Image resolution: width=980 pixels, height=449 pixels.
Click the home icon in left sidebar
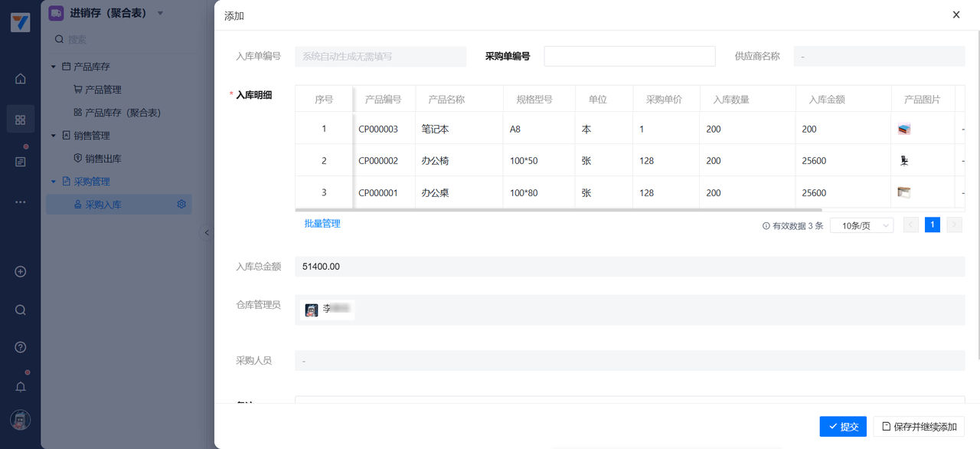(21, 79)
